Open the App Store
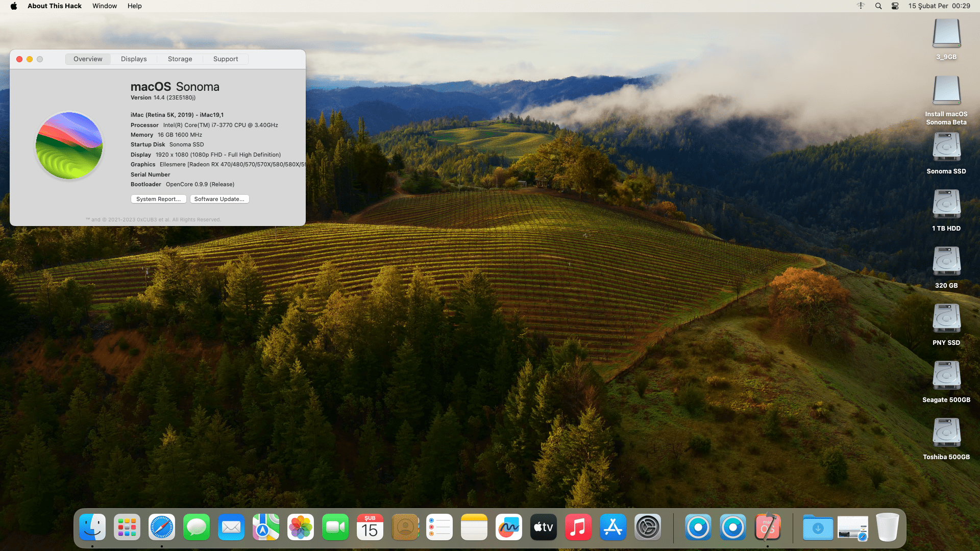This screenshot has height=551, width=980. click(x=613, y=527)
